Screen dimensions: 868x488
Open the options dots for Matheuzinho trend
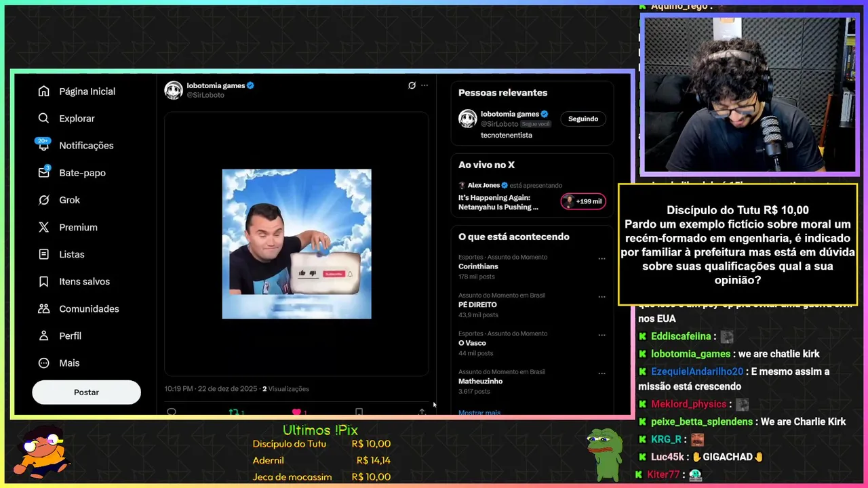pyautogui.click(x=601, y=373)
